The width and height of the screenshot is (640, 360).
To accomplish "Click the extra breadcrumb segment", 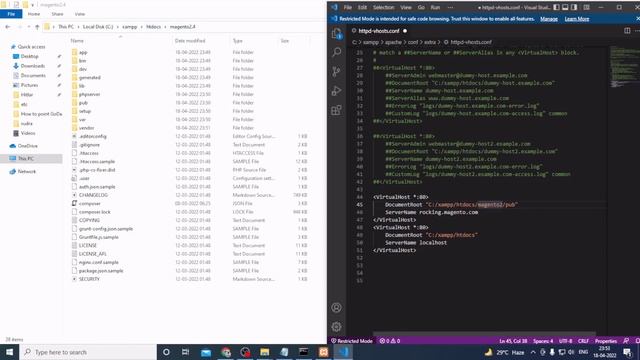I will (430, 42).
